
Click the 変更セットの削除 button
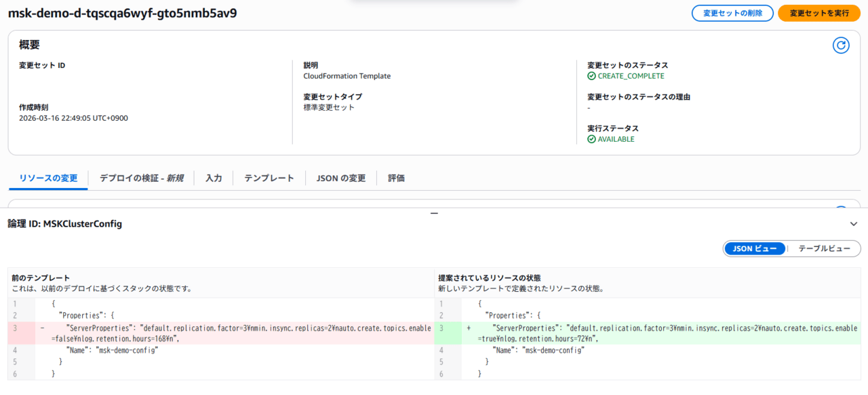[732, 13]
